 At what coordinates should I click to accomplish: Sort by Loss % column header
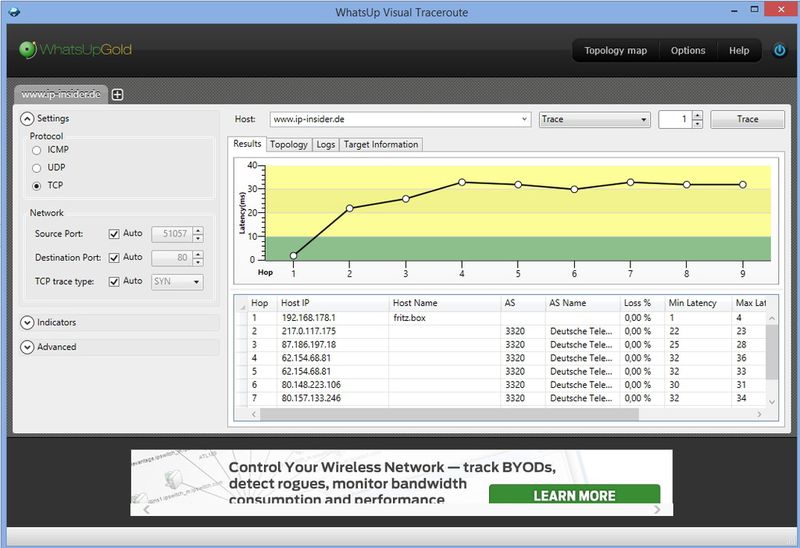point(642,303)
